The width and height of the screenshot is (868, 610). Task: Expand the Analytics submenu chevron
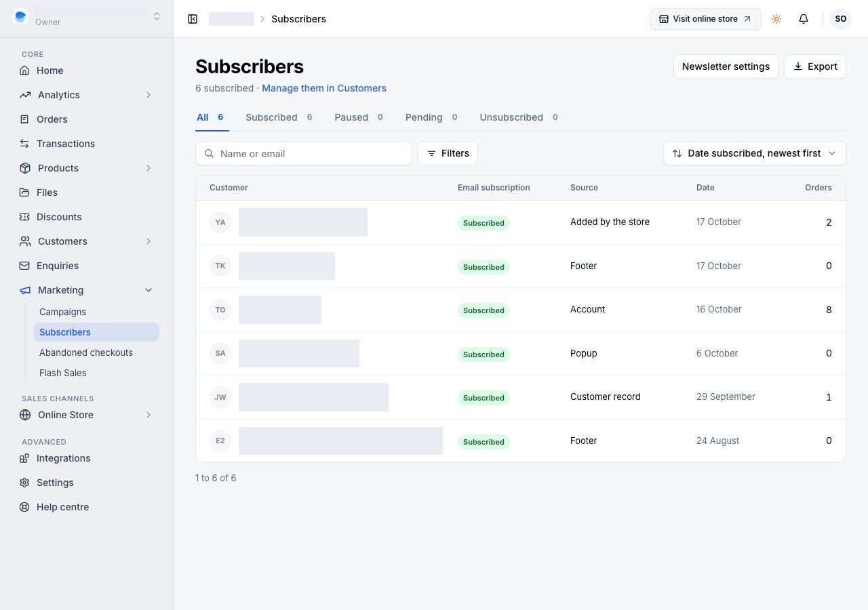[149, 95]
